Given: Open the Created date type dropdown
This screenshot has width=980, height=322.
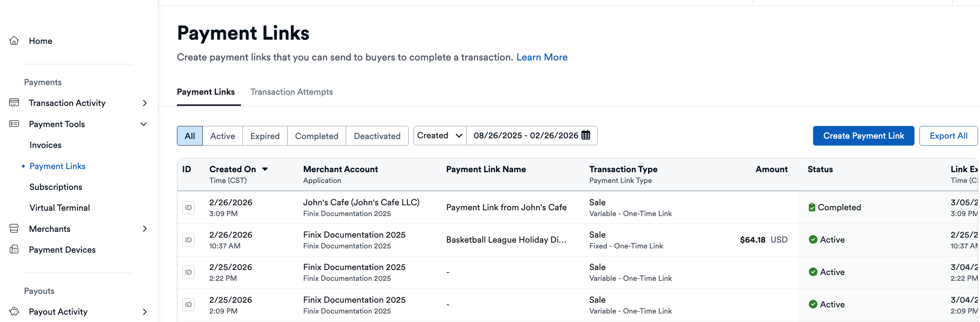Looking at the screenshot, I should [x=439, y=136].
